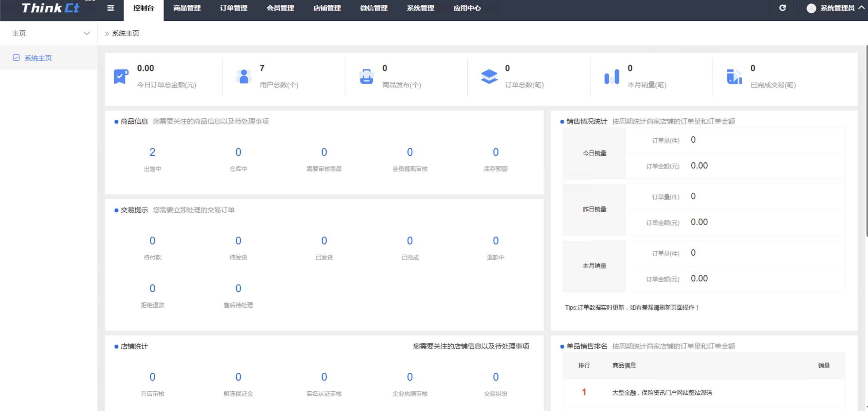Select the checkbox icon beside 系统主页

point(16,58)
